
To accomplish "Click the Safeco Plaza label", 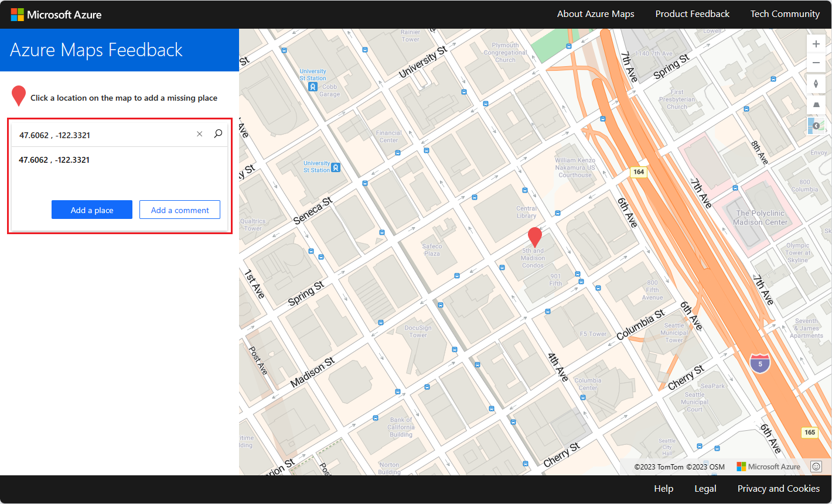I will (432, 250).
